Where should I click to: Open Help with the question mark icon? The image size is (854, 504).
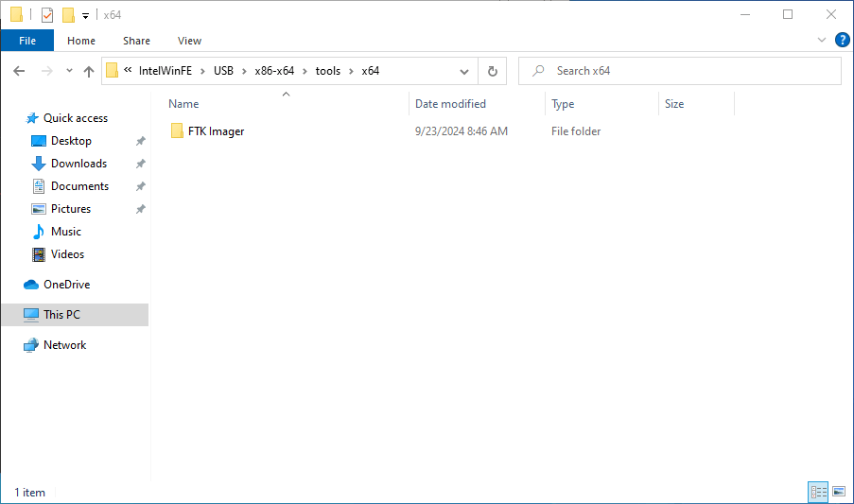842,41
